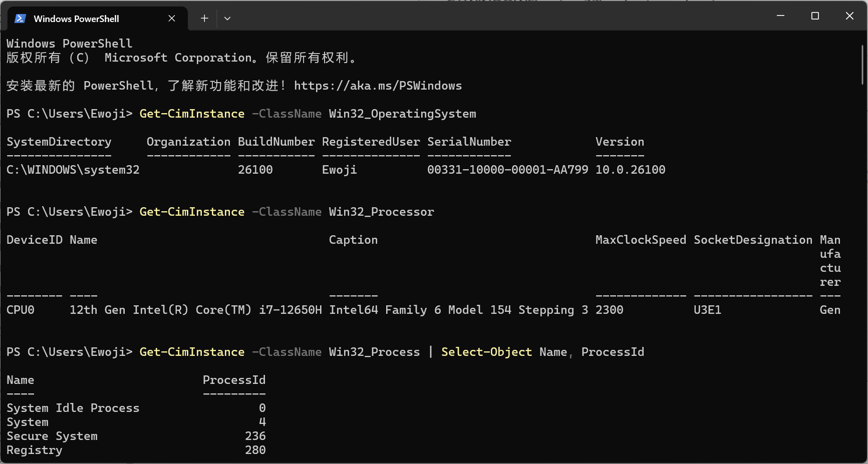Click the CPU0 device ID value
The height and width of the screenshot is (464, 868).
(x=21, y=310)
